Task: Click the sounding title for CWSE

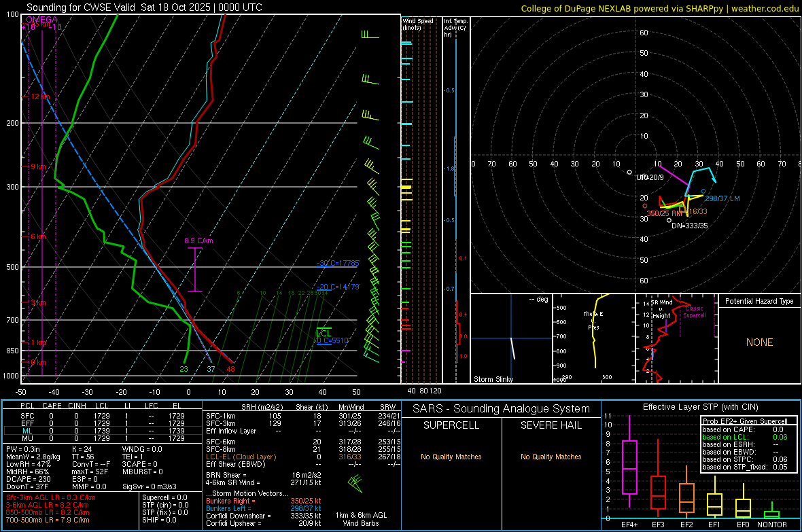Action: tap(144, 7)
